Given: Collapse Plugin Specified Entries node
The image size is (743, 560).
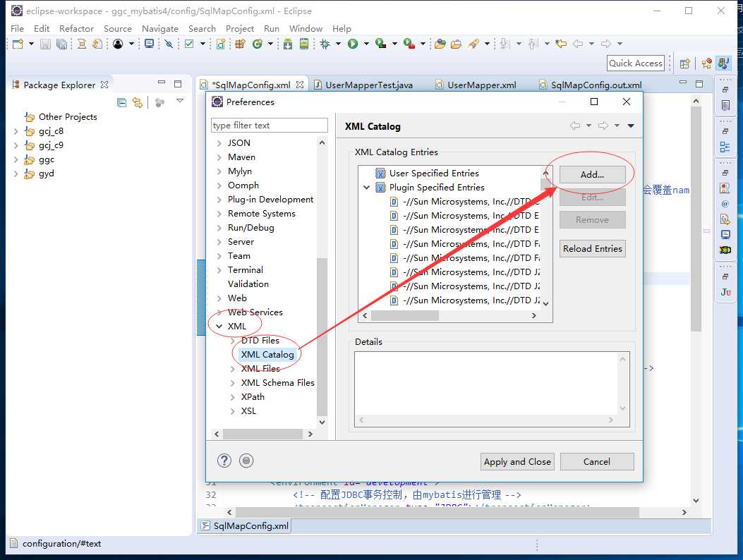Looking at the screenshot, I should click(366, 188).
